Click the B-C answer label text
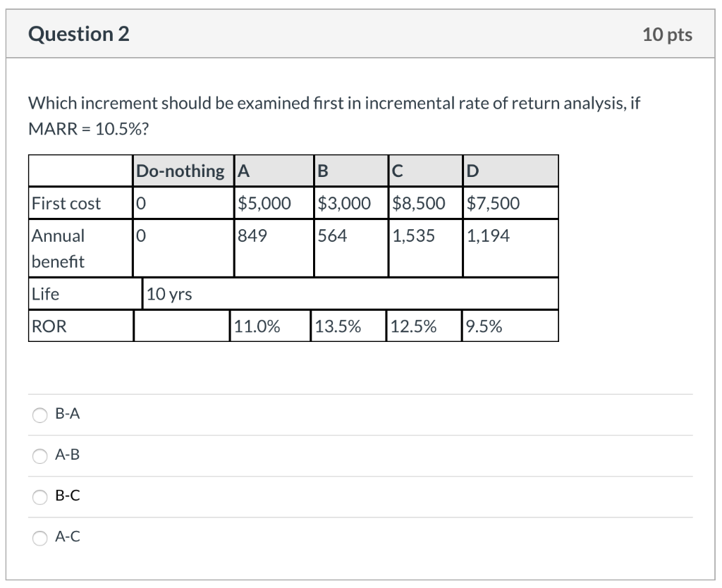The height and width of the screenshot is (588, 722). click(67, 496)
